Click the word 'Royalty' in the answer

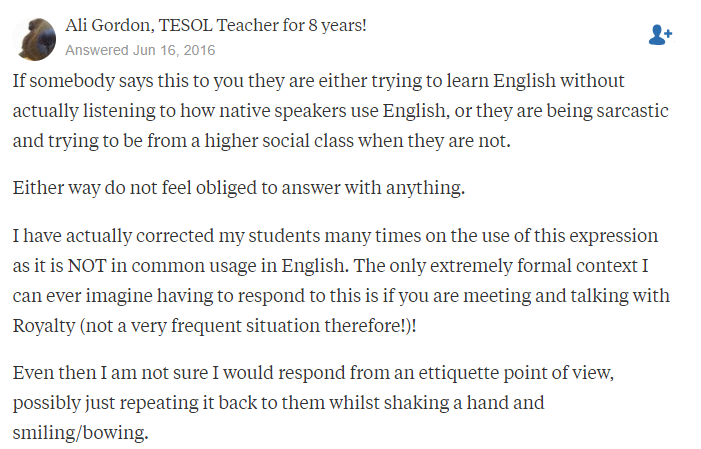point(44,326)
